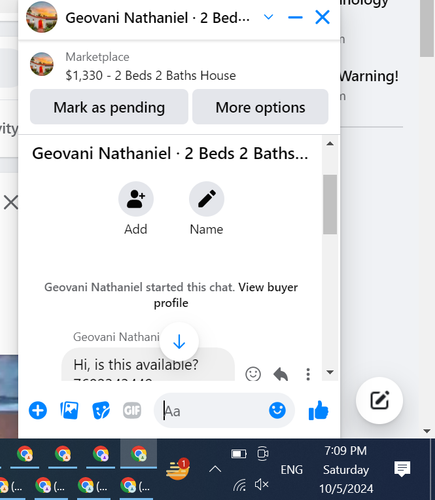Image resolution: width=435 pixels, height=500 pixels.
Task: Click the page scrollbar down arrow at right edge
Action: 427,431
